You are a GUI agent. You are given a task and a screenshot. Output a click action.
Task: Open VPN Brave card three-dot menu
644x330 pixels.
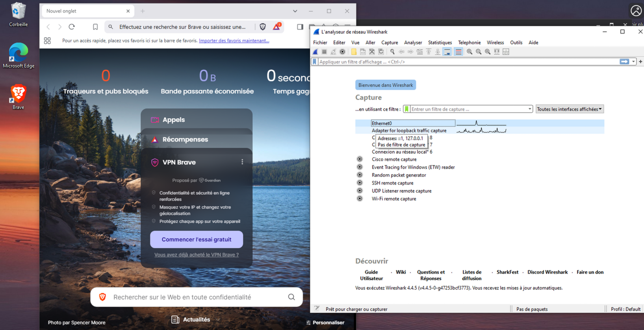coord(242,162)
